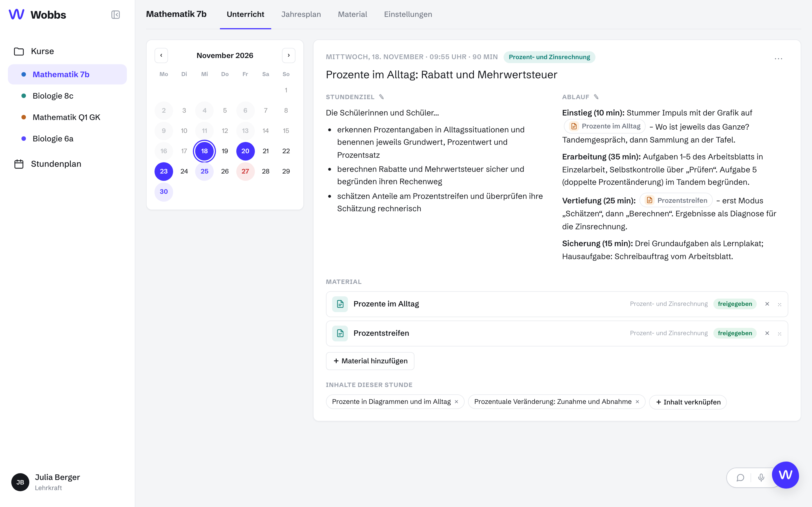Go to next month in calendar

click(x=288, y=55)
